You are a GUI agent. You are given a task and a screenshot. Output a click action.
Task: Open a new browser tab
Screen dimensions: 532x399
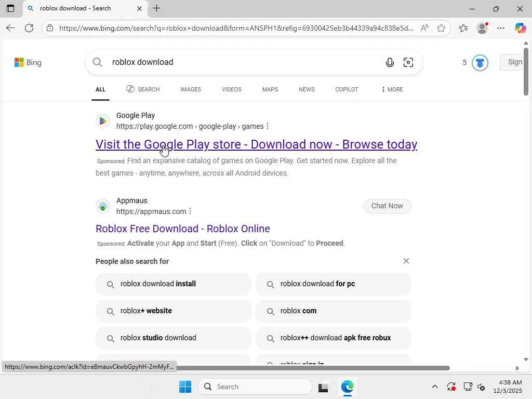coord(157,8)
